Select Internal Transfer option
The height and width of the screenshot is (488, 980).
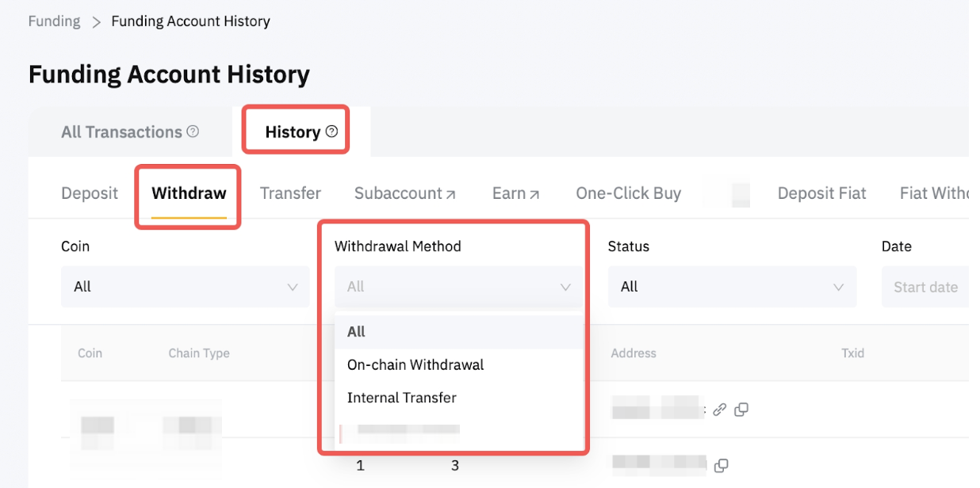(x=402, y=398)
